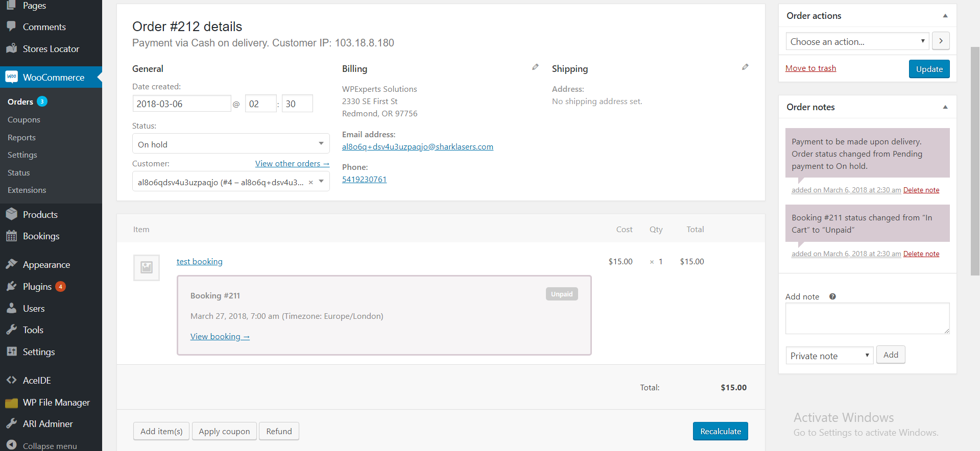Click the Shipping edit pencil icon

coord(745,67)
